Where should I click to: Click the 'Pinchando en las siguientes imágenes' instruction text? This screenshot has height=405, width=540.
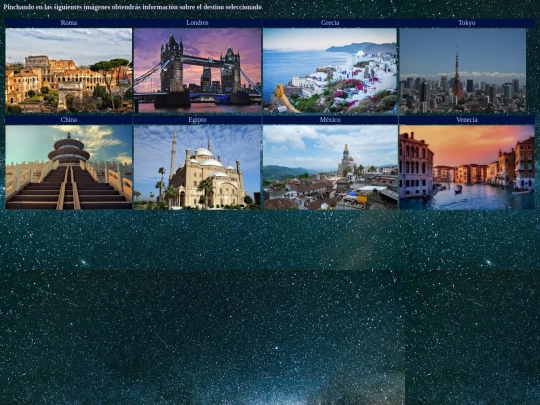(133, 7)
